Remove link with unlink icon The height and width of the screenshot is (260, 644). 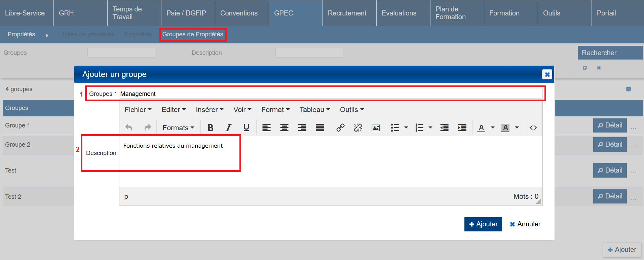click(358, 128)
